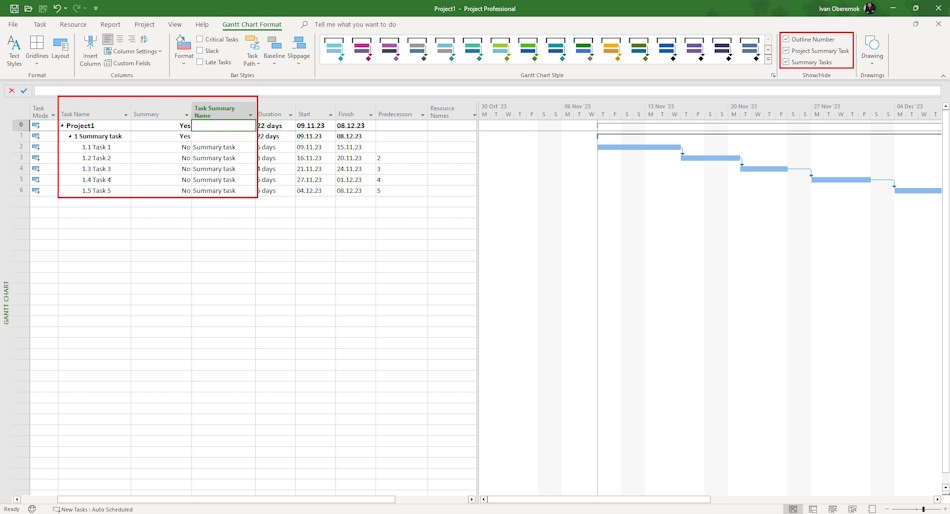Enable the Critical Tasks checkbox

199,39
